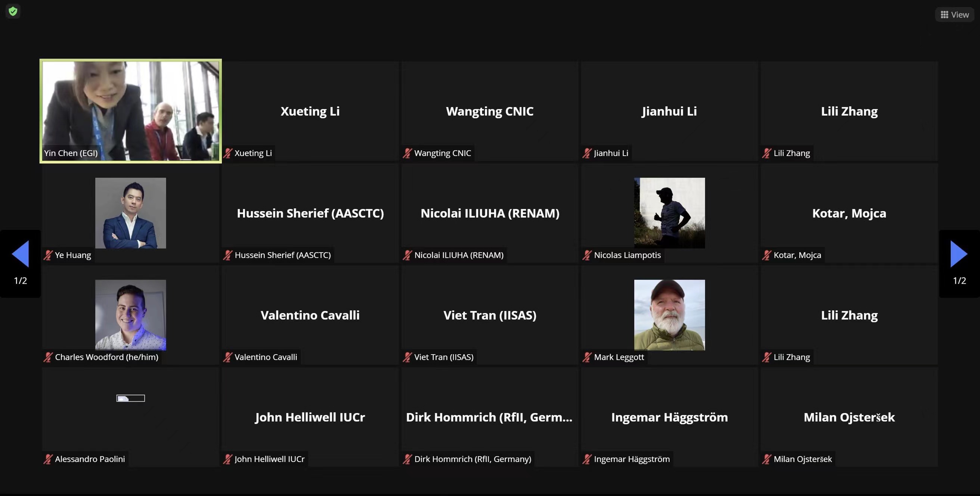Click muted mic icon for Viet Tran (IISAS)
This screenshot has width=980, height=496.
point(407,357)
